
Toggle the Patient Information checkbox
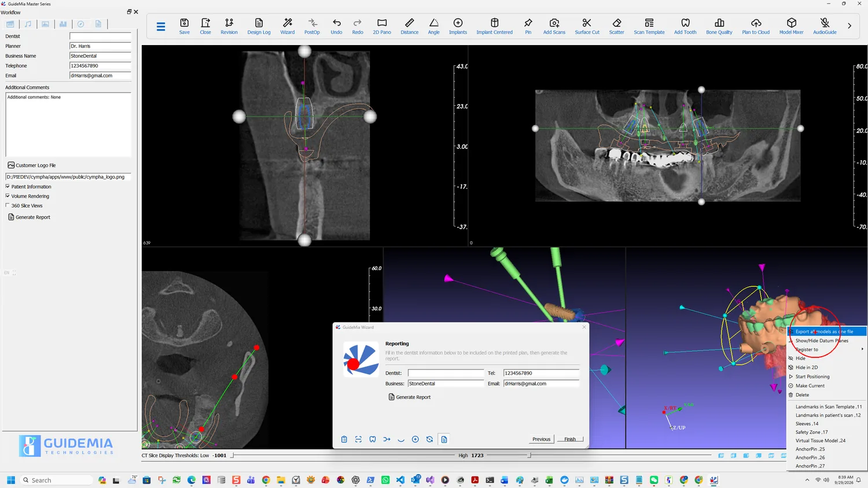click(8, 186)
